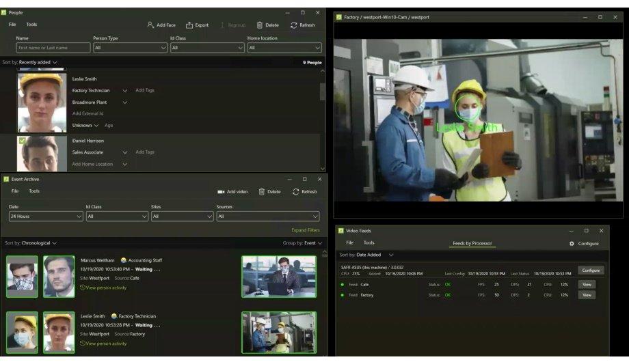Click Add Home Location for Daniel Harrison

[x=92, y=164]
